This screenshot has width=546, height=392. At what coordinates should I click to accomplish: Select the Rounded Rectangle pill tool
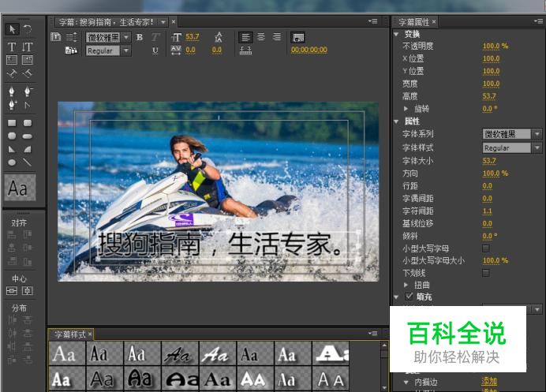pos(28,136)
